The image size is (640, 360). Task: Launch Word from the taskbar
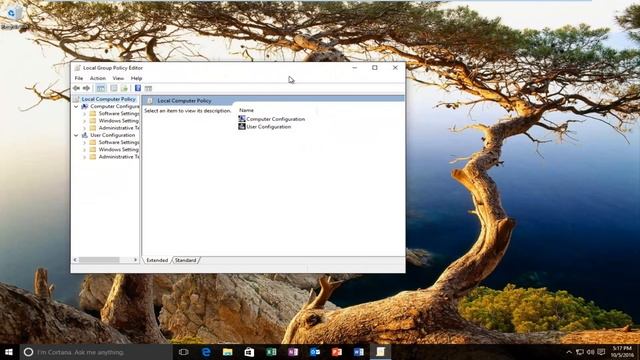pos(358,352)
